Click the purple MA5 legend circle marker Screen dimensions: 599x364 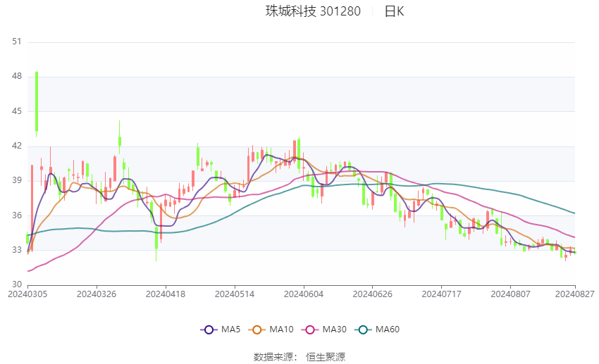coord(208,330)
